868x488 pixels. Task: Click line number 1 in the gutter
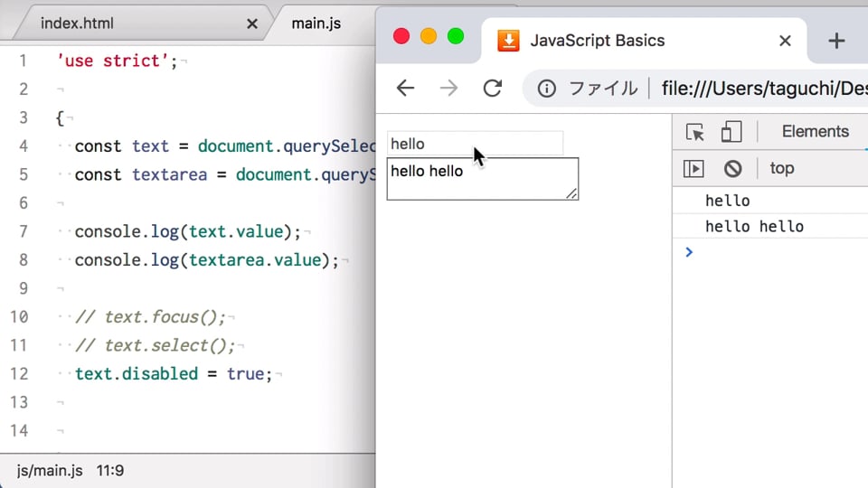coord(23,61)
